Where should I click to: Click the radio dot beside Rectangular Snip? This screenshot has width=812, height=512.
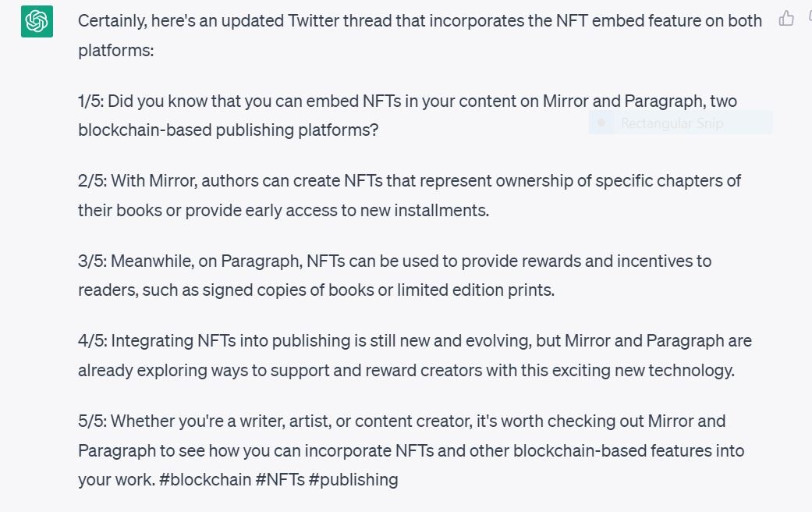[x=601, y=123]
